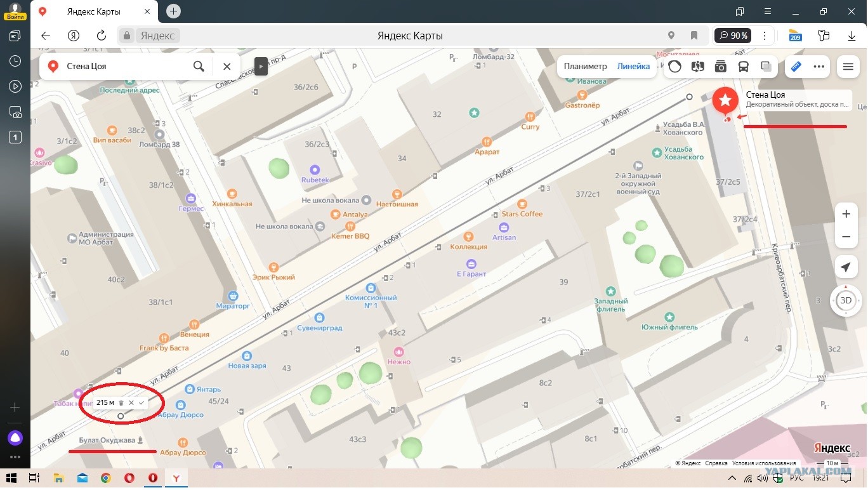Show public transport bus layer
The height and width of the screenshot is (490, 868).
pos(743,66)
